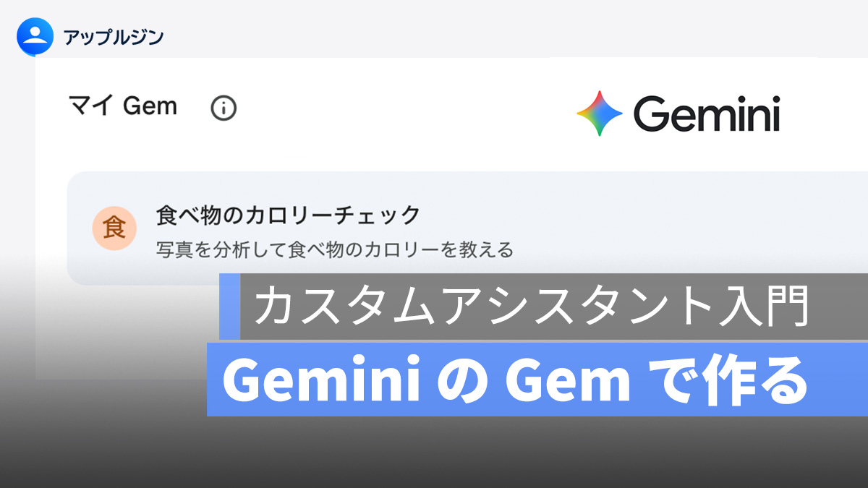Click the info icon beside マイ Gem
This screenshot has height=488, width=868.
click(x=224, y=108)
